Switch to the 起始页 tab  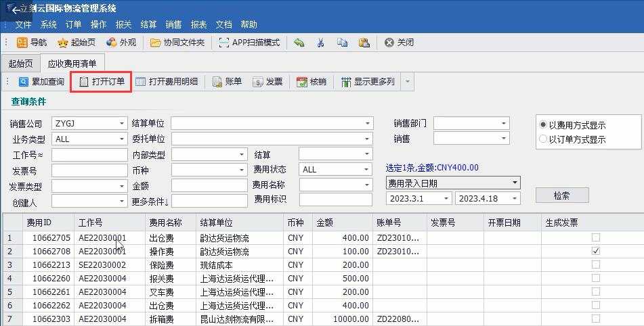[20, 64]
